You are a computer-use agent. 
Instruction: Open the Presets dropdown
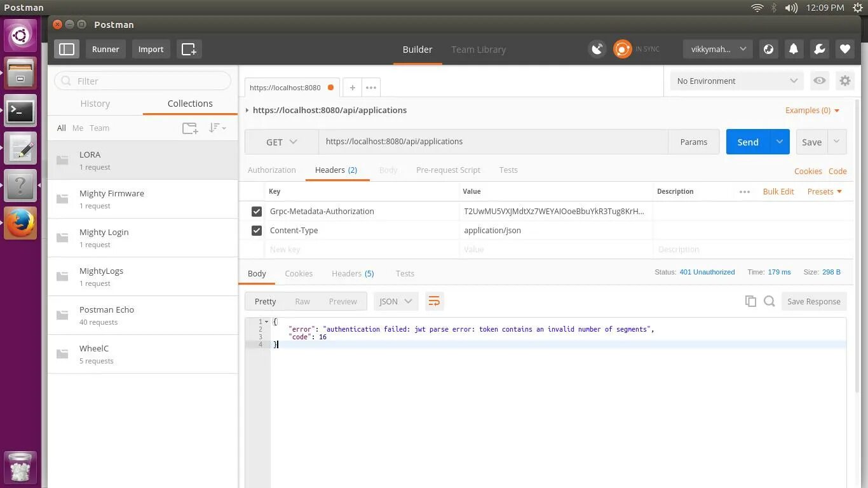(x=824, y=191)
